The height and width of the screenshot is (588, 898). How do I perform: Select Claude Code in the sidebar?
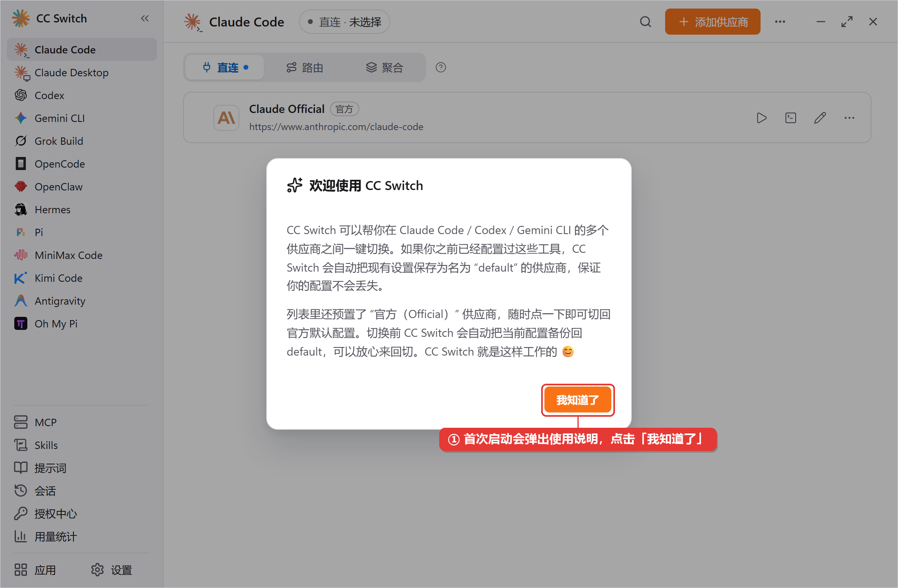(x=82, y=49)
